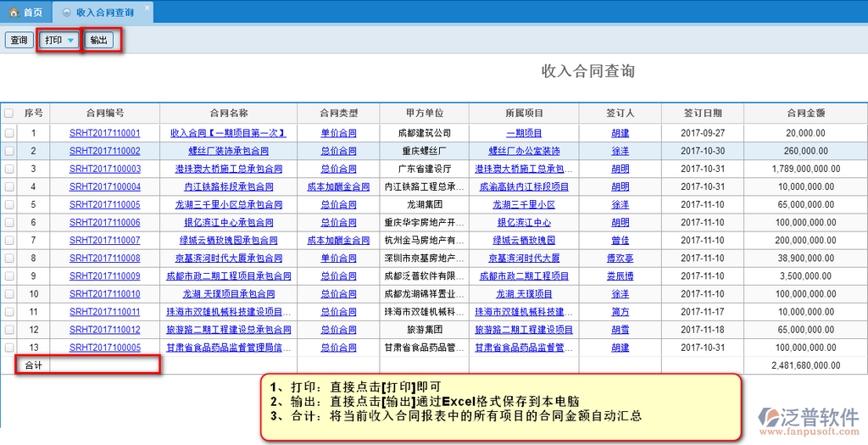868x445 pixels.
Task: Click the 一期项目 project link
Action: click(524, 133)
